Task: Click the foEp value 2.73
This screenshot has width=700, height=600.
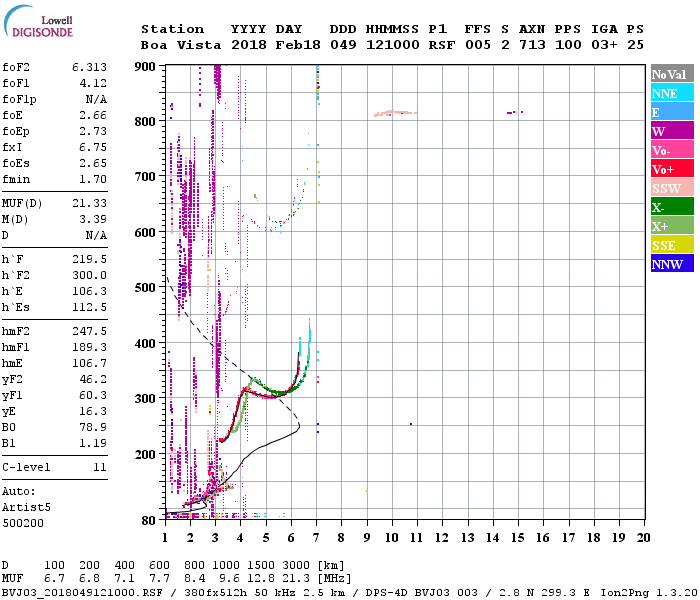Action: (93, 132)
